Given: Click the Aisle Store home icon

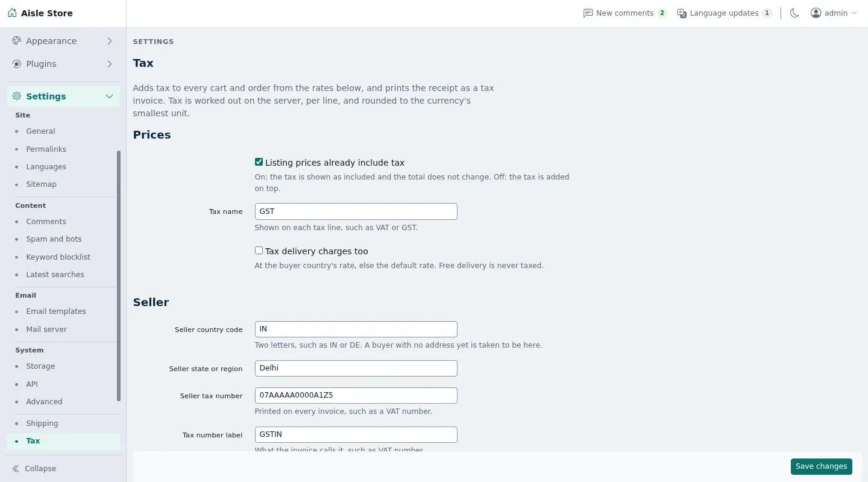Looking at the screenshot, I should pyautogui.click(x=13, y=13).
